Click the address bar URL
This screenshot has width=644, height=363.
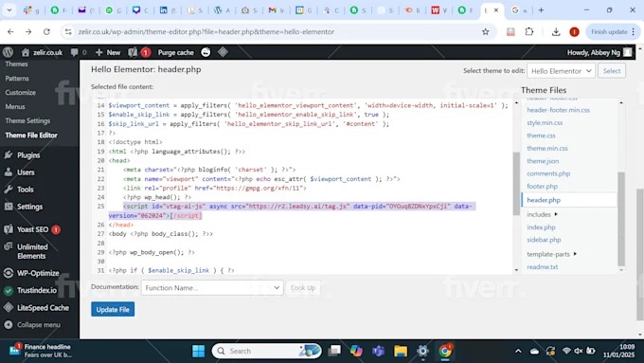(206, 31)
